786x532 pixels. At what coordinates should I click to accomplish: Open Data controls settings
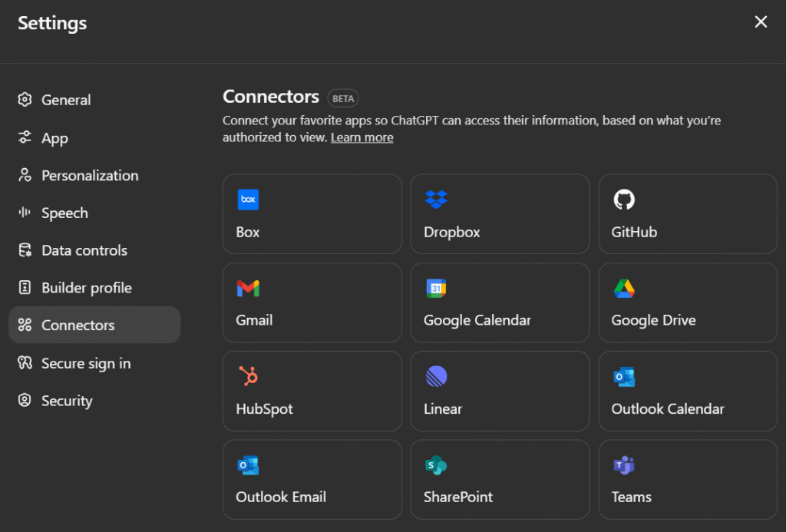pos(94,250)
